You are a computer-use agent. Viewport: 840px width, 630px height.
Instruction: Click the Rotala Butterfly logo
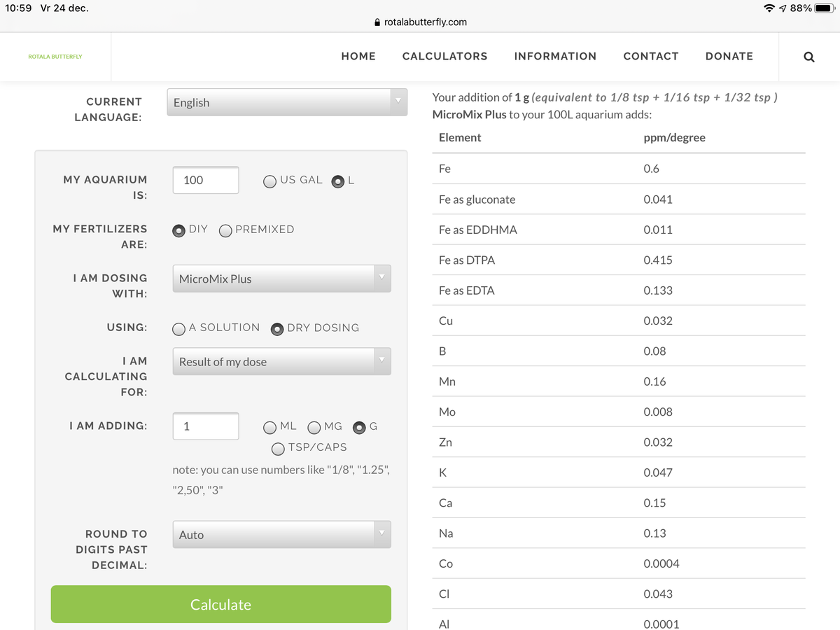click(55, 57)
